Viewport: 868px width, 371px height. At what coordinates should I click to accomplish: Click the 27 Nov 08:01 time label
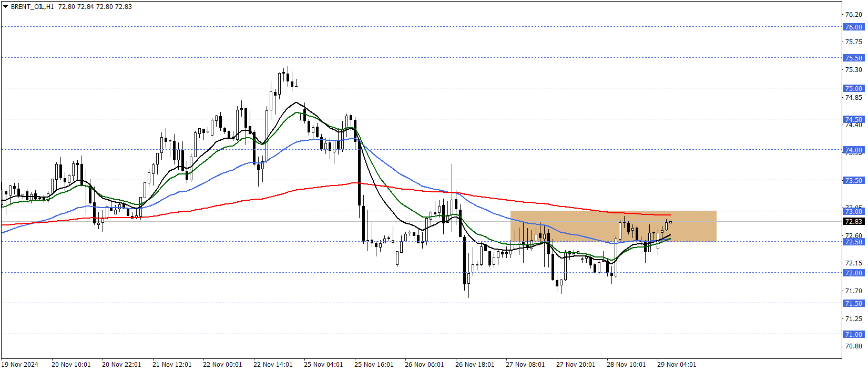point(525,365)
